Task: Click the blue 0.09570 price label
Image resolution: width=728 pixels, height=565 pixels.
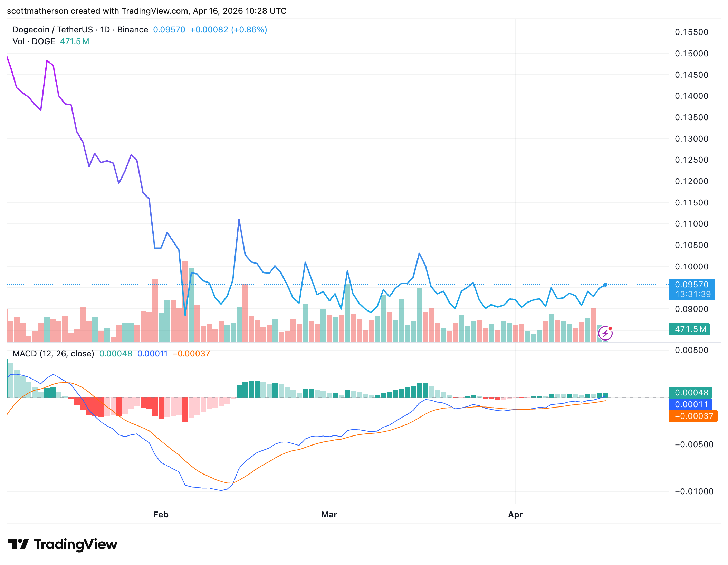Action: click(691, 285)
